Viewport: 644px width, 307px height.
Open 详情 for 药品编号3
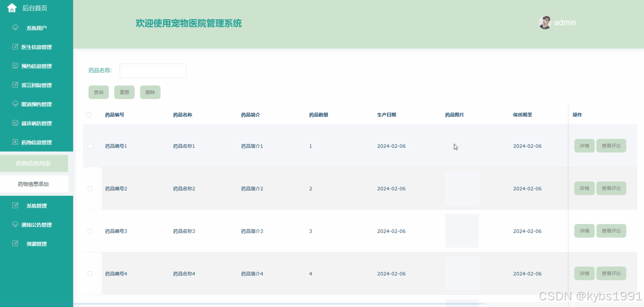click(x=584, y=231)
